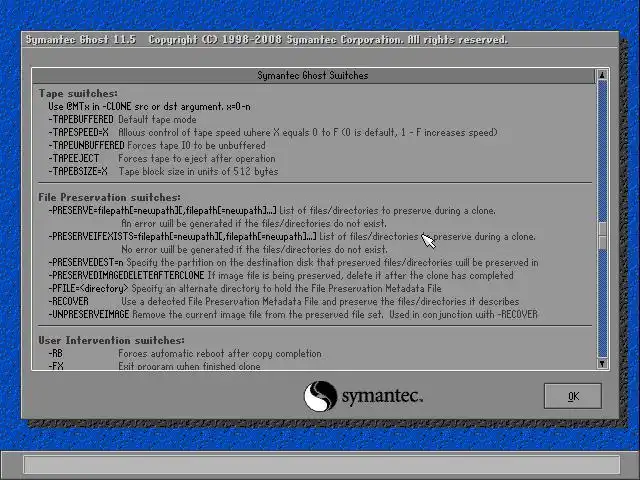Click the -TAPEBUFFERED switch line
The width and height of the screenshot is (640, 480).
tap(122, 120)
